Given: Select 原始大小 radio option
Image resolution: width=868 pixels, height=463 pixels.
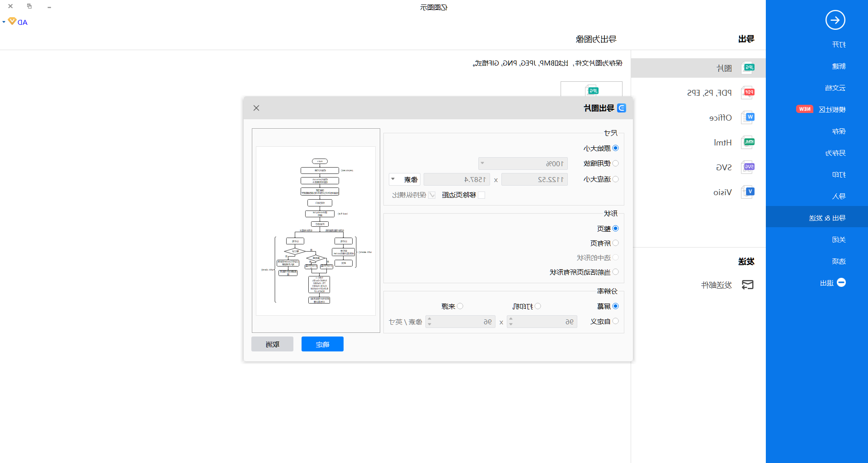Looking at the screenshot, I should tap(616, 148).
